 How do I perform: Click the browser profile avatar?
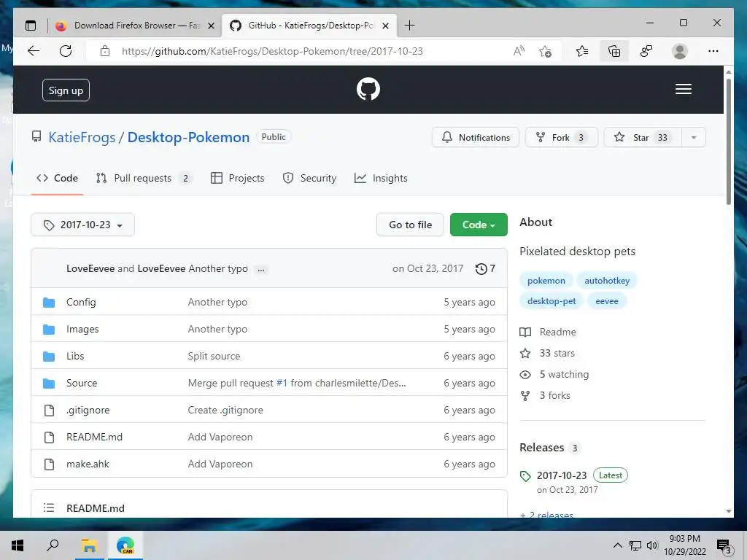click(680, 51)
